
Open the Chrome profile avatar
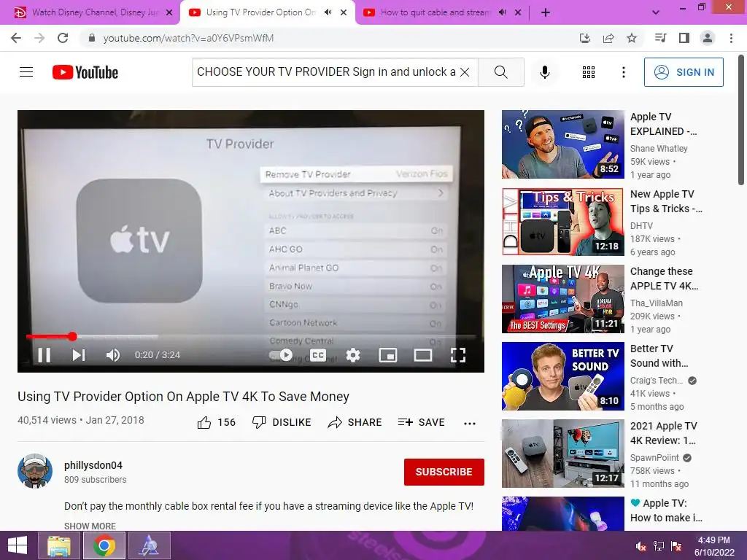click(x=708, y=38)
